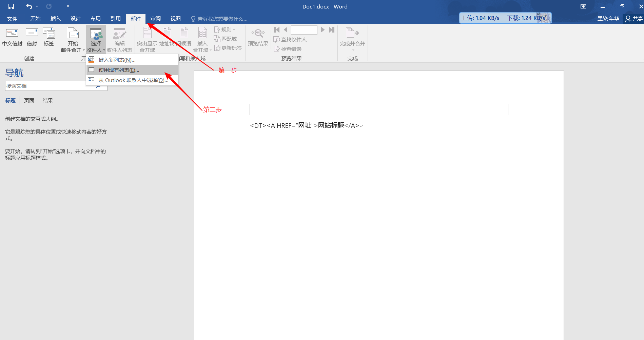Switch to the 引用 ribbon tab
This screenshot has height=340, width=644.
click(116, 19)
